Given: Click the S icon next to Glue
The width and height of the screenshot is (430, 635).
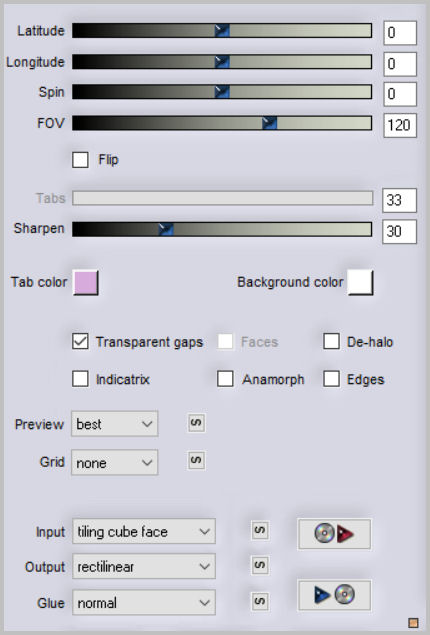Looking at the screenshot, I should tap(260, 601).
